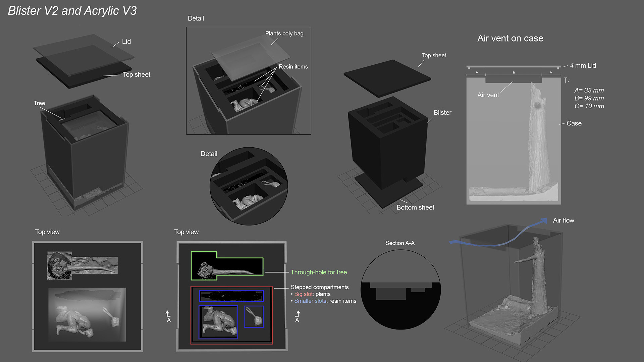The height and width of the screenshot is (362, 644).
Task: Click the 'Air vent' label on case
Action: (x=488, y=95)
